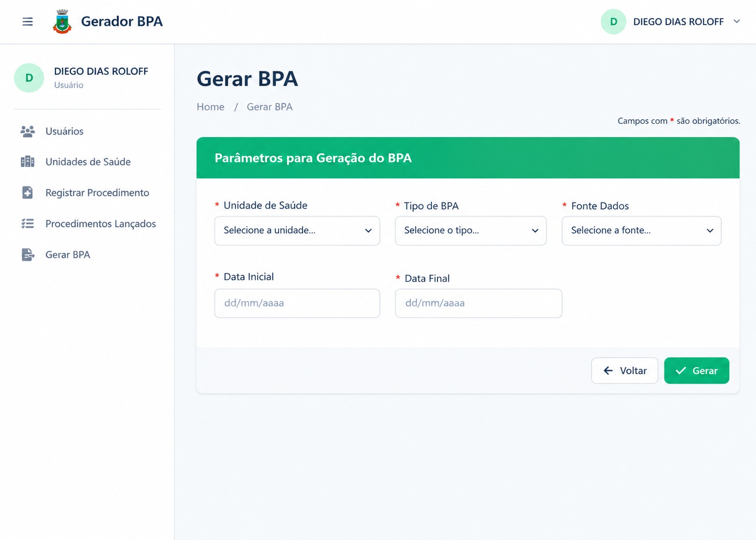
Task: Click the Gerar button
Action: point(696,371)
